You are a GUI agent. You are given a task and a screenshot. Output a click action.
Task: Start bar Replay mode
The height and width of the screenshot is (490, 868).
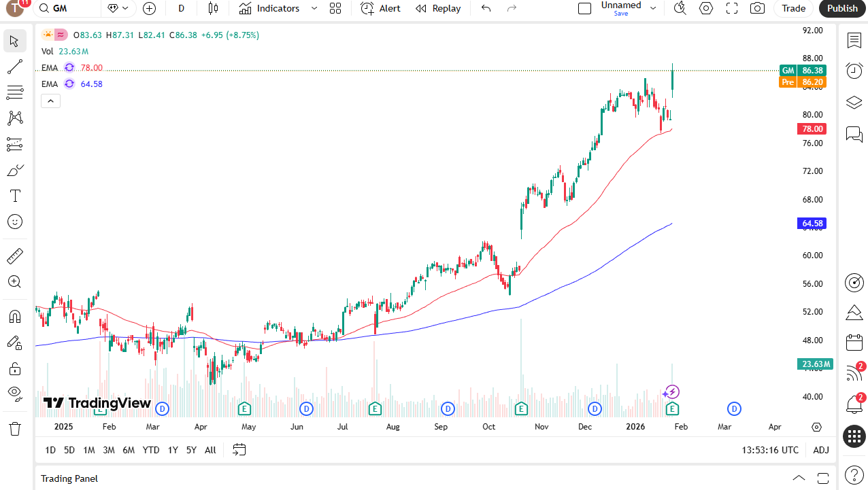click(438, 8)
